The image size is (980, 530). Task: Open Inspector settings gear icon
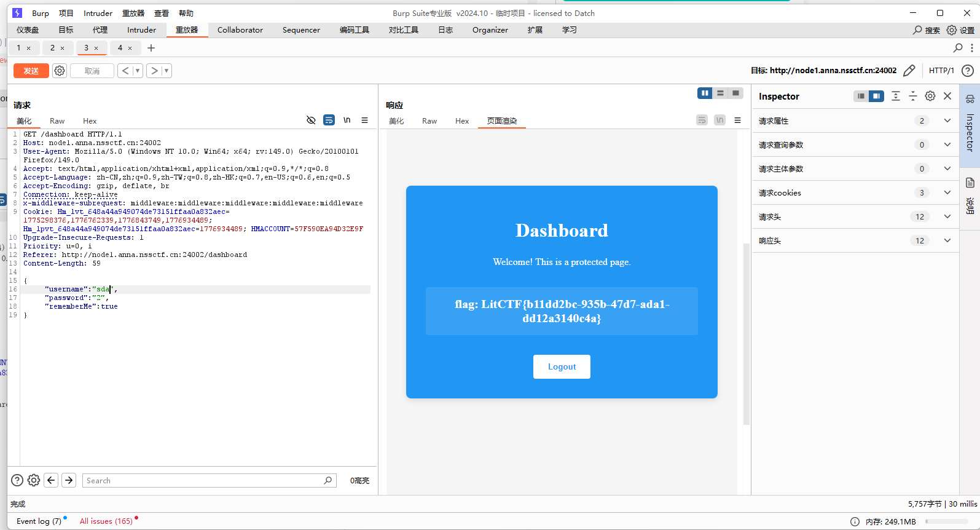[930, 96]
